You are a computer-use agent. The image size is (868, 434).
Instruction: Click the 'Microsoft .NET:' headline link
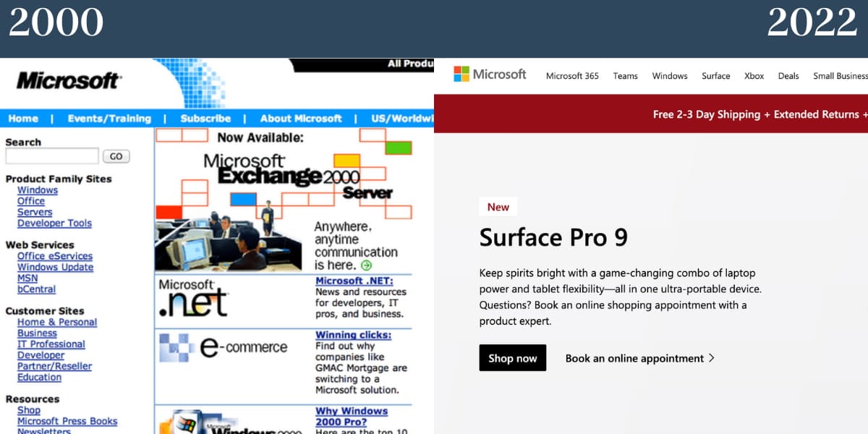click(354, 281)
